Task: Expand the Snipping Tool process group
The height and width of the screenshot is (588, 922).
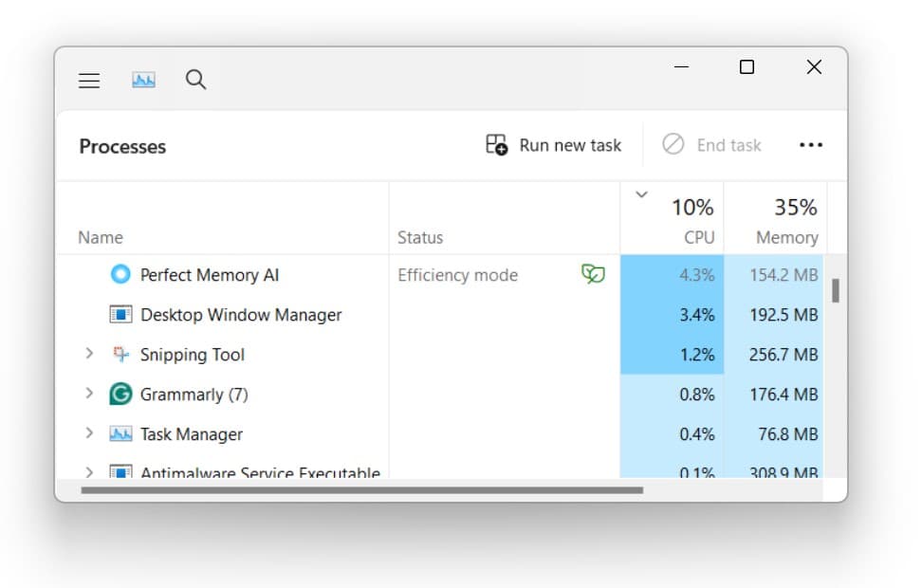Action: (x=89, y=354)
